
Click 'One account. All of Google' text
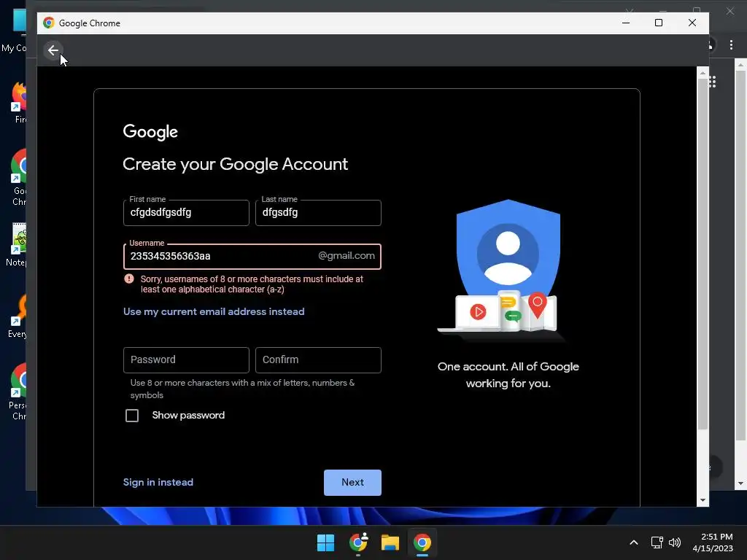[508, 367]
